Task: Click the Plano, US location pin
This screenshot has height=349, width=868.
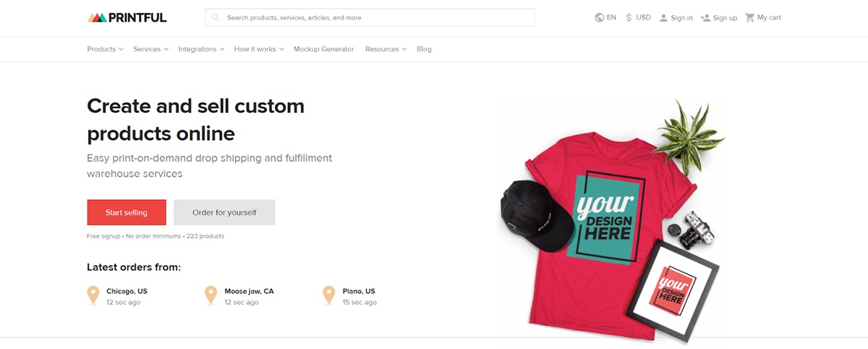Action: click(x=328, y=295)
